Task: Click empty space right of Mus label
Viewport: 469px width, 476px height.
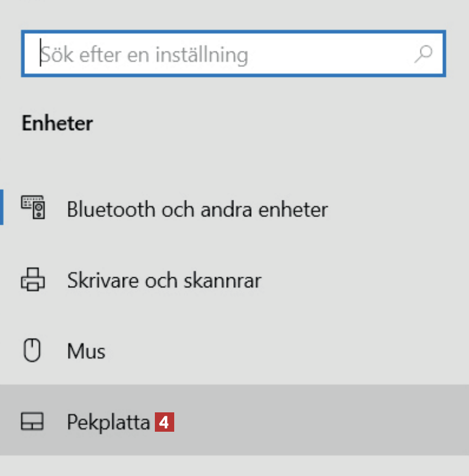Action: 277,351
